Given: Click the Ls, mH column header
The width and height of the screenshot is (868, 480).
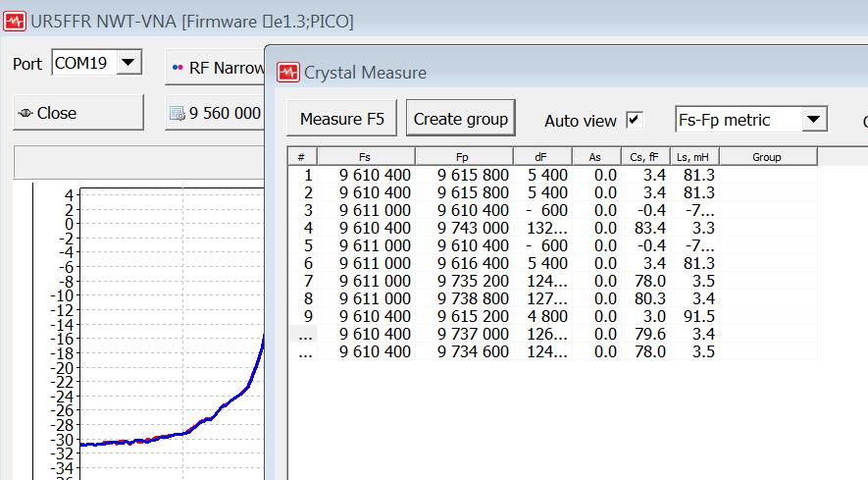Looking at the screenshot, I should tap(693, 157).
